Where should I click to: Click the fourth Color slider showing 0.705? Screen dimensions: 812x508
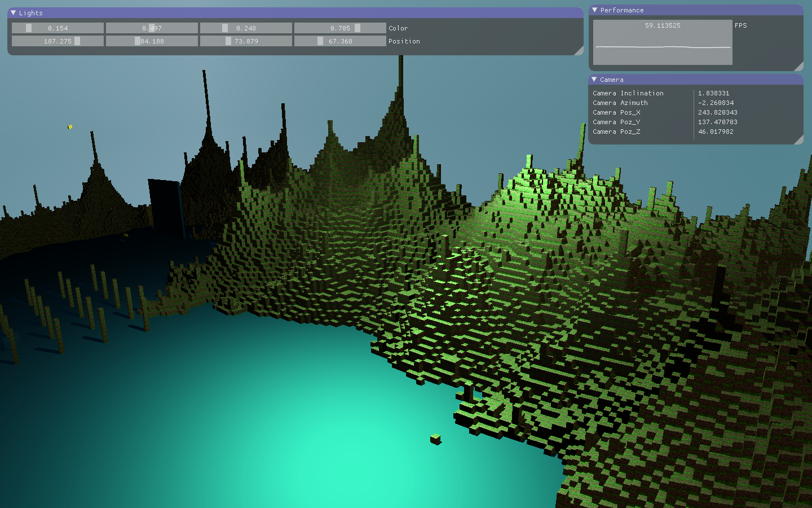pos(340,28)
